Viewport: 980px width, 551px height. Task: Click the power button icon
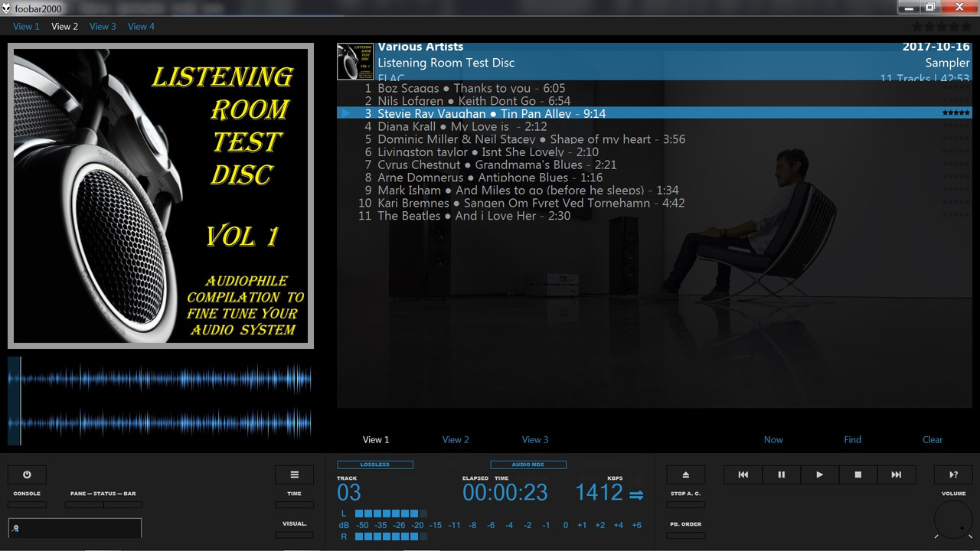[27, 474]
